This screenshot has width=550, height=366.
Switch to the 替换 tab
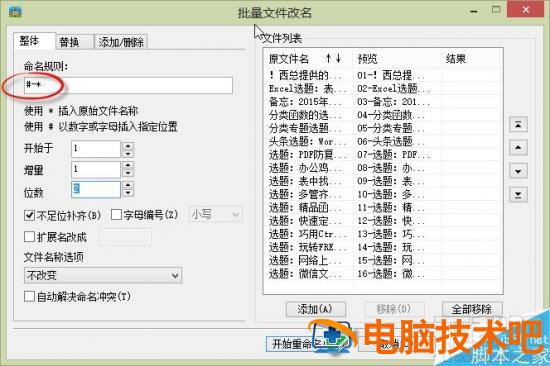pyautogui.click(x=74, y=42)
